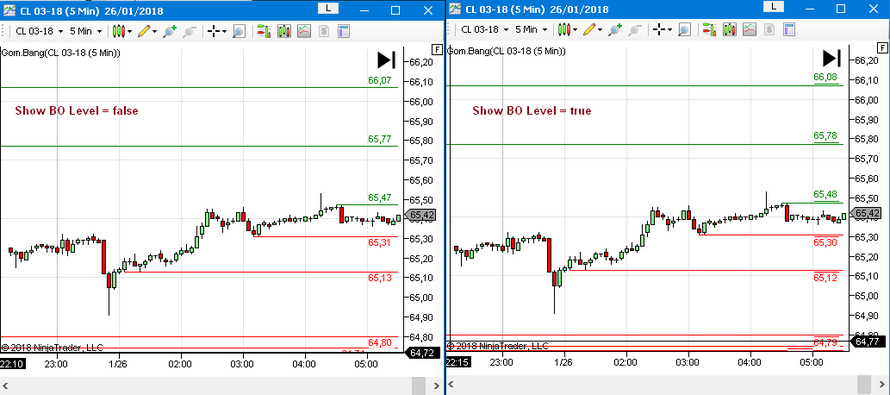
Task: Select the 'Show BO Level = false' text note
Action: tap(77, 111)
